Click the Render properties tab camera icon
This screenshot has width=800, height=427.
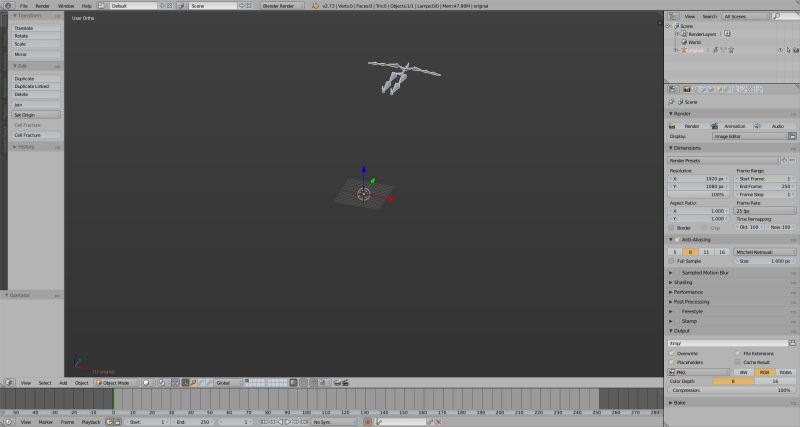[687, 89]
